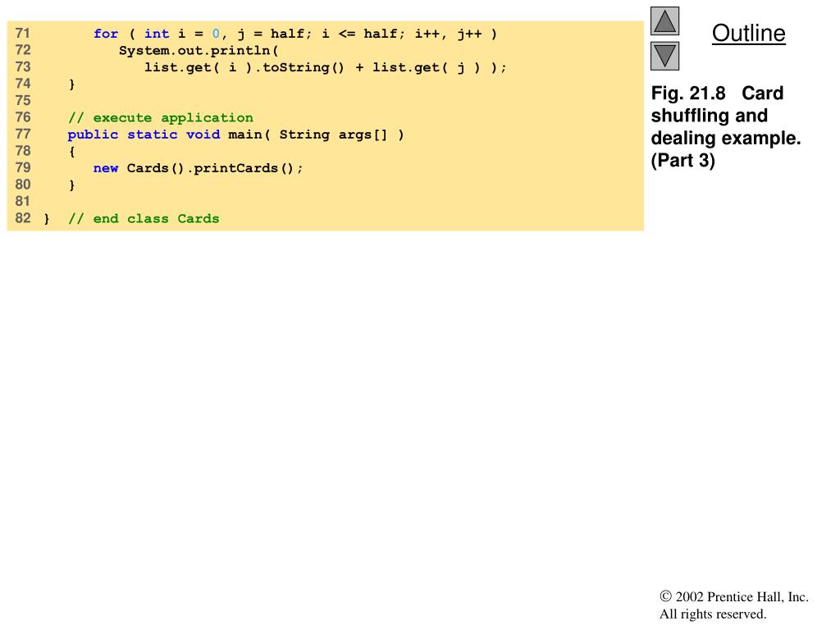Click the '// execute application' comment
This screenshot has width=840, height=630.
click(x=161, y=118)
